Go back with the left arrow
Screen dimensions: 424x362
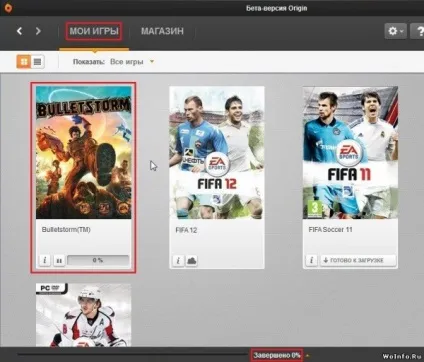click(19, 31)
